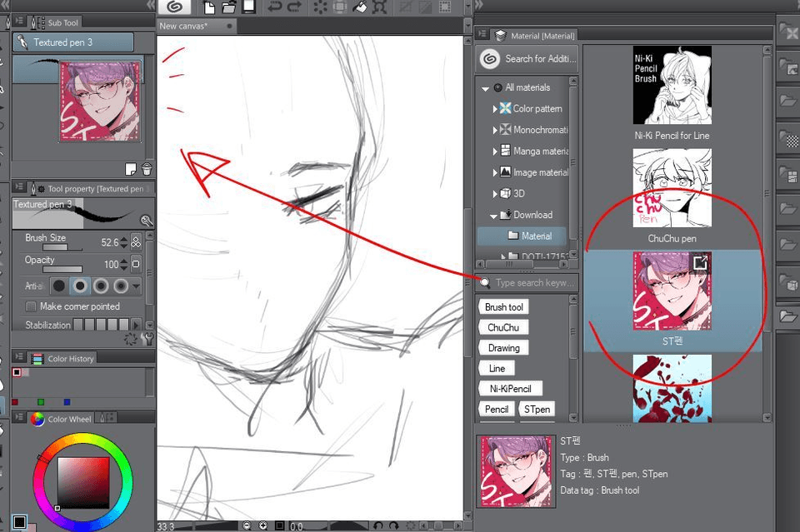The height and width of the screenshot is (532, 800).
Task: Switch to the New canvas tab
Action: click(184, 26)
